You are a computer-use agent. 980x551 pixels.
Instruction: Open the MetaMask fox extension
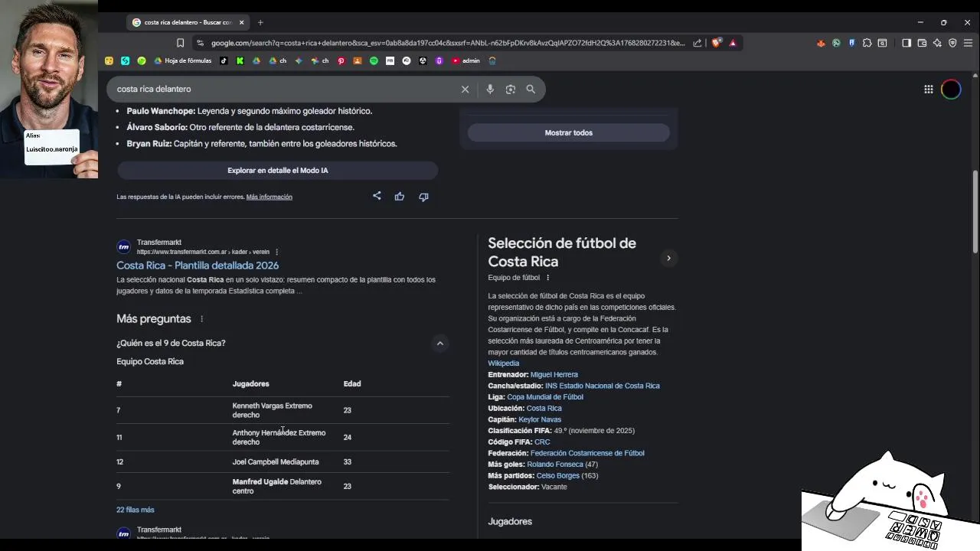[x=821, y=43]
